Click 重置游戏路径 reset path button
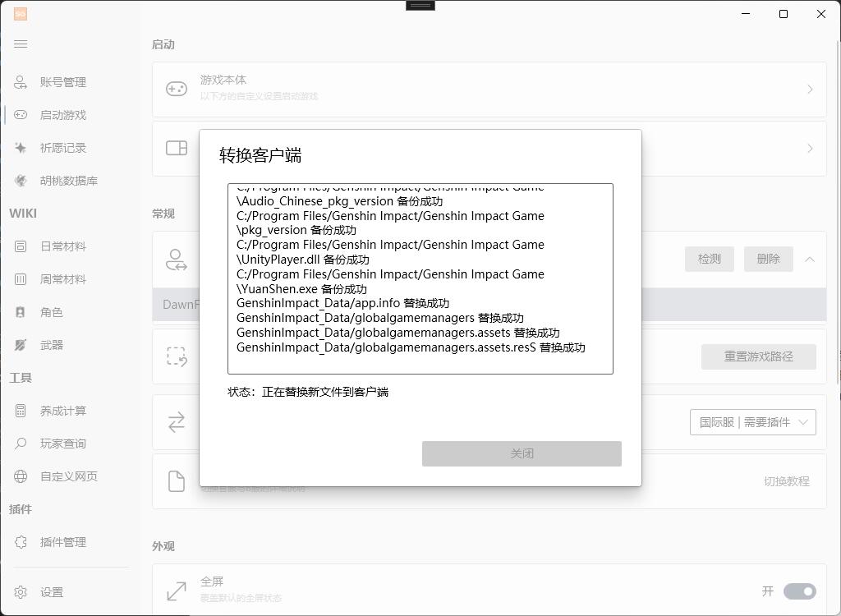The width and height of the screenshot is (841, 616). click(x=758, y=356)
